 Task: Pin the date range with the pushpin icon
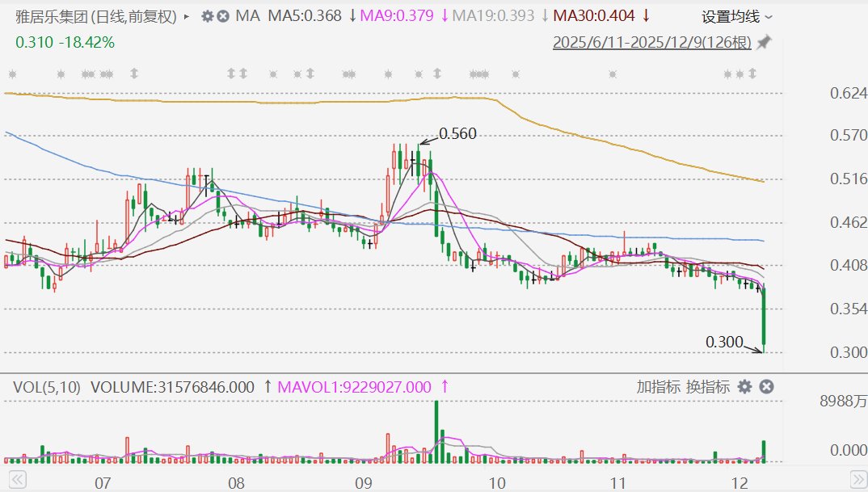(x=764, y=42)
